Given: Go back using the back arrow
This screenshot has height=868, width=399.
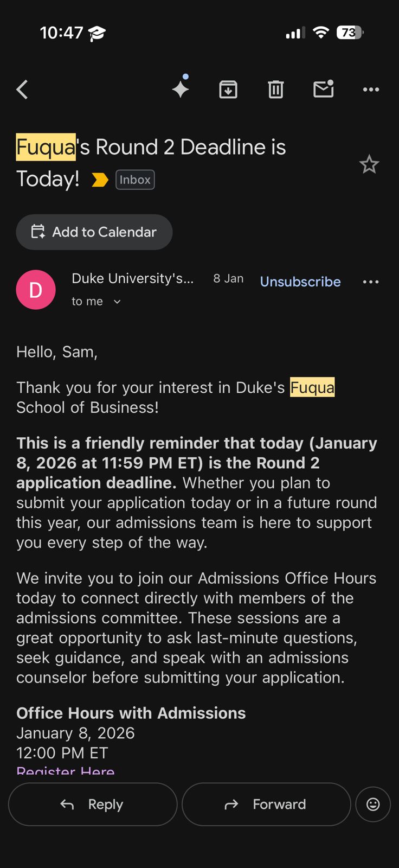Looking at the screenshot, I should 22,90.
